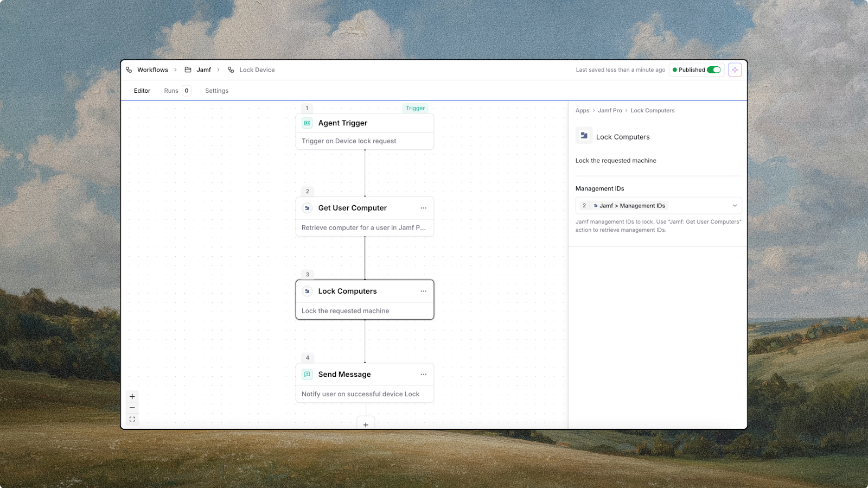Open the Lock Computers step options menu
Viewport: 868px width, 488px height.
point(423,291)
